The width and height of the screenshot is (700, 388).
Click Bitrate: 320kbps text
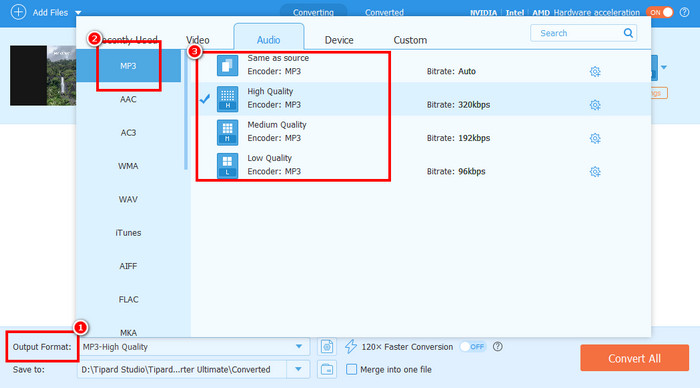tap(458, 105)
